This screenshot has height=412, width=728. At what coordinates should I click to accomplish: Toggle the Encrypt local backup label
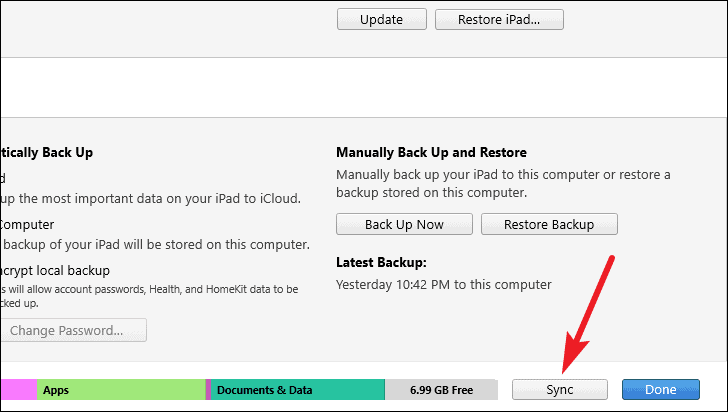[55, 270]
